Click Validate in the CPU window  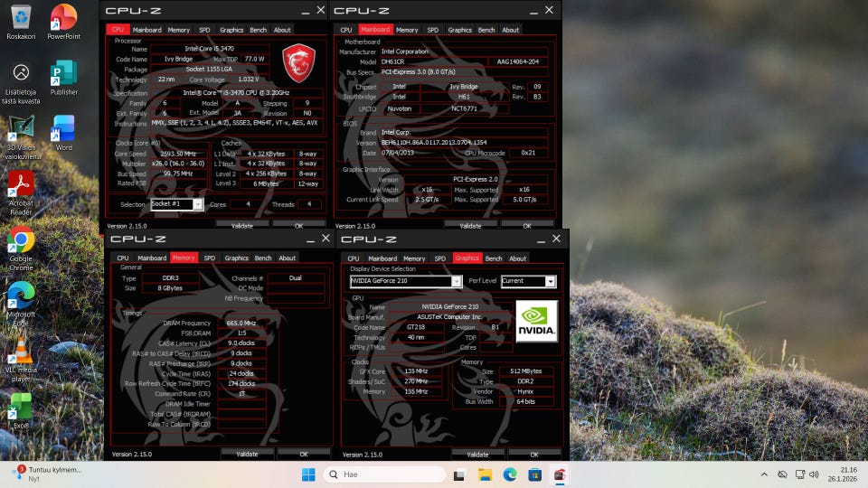(x=242, y=226)
